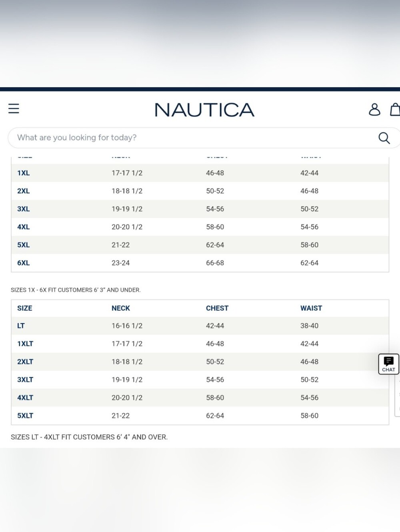Image resolution: width=400 pixels, height=532 pixels.
Task: Select the 1XL size row
Action: coord(200,173)
